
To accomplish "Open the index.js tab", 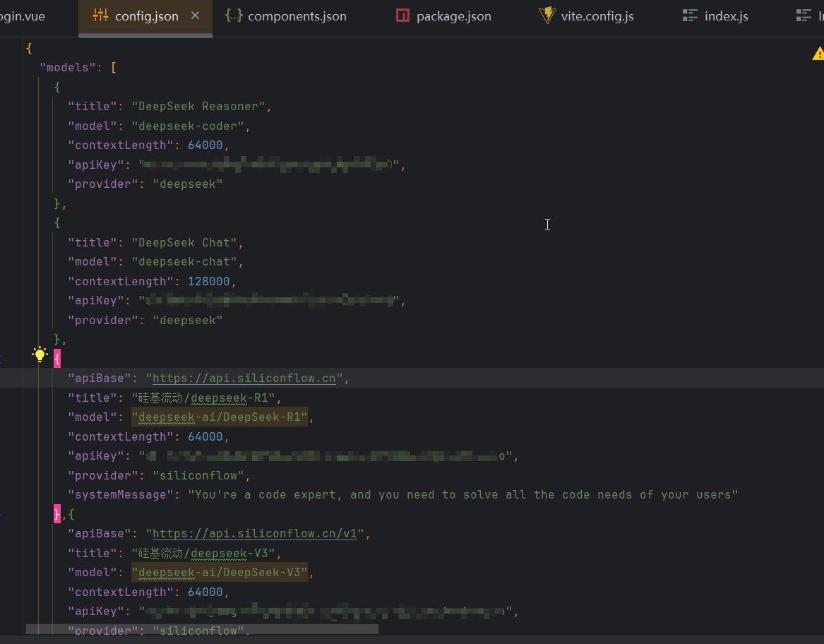I will pyautogui.click(x=715, y=16).
